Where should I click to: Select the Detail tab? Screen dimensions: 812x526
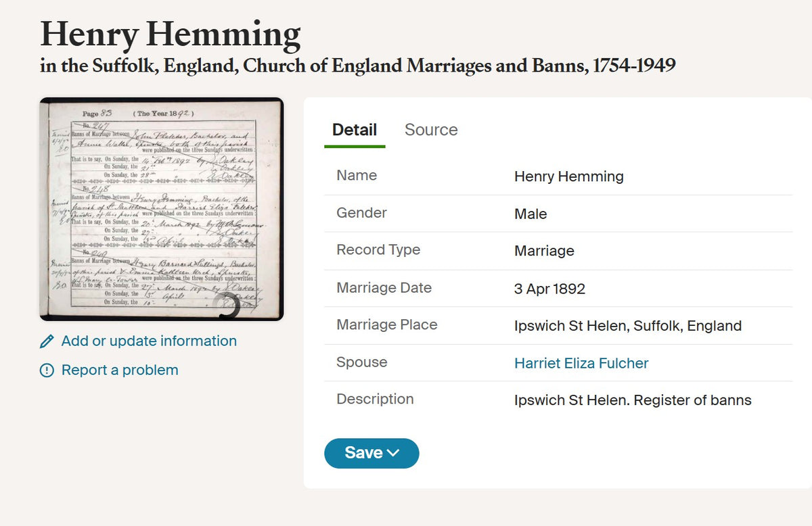coord(355,130)
